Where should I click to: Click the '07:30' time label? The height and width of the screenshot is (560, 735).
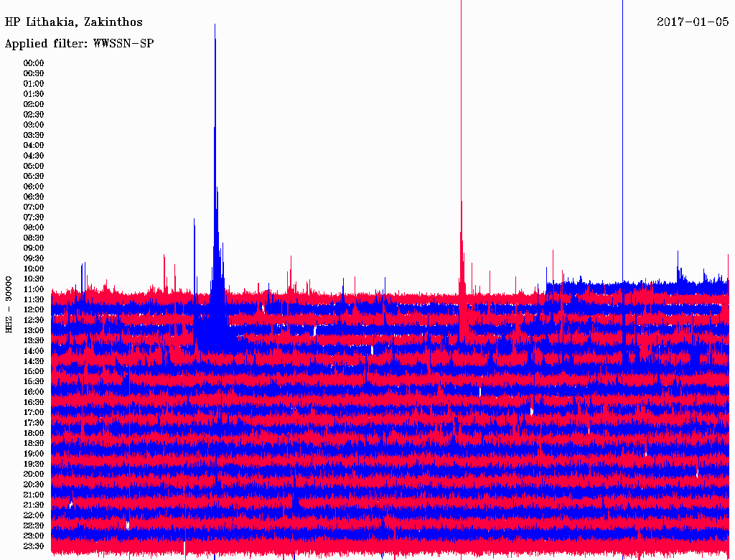pos(34,218)
